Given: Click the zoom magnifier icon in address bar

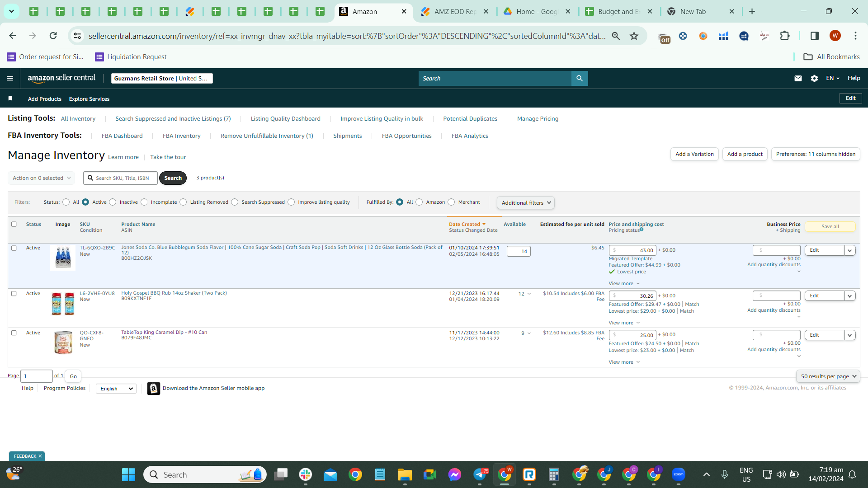Looking at the screenshot, I should coord(616,36).
